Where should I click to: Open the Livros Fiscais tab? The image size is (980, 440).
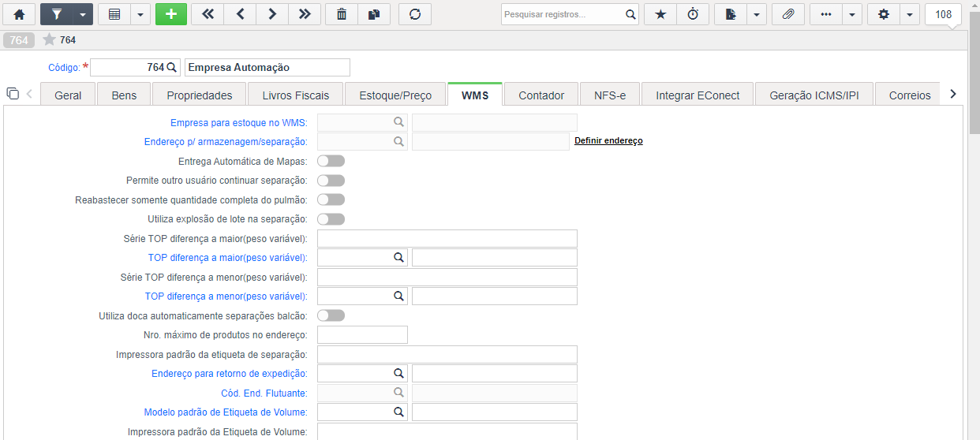coord(296,95)
